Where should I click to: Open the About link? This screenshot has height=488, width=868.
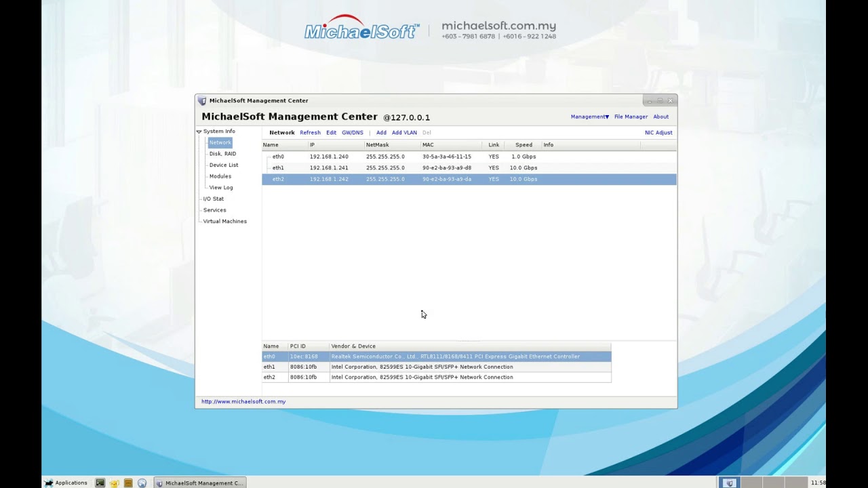[x=660, y=117]
